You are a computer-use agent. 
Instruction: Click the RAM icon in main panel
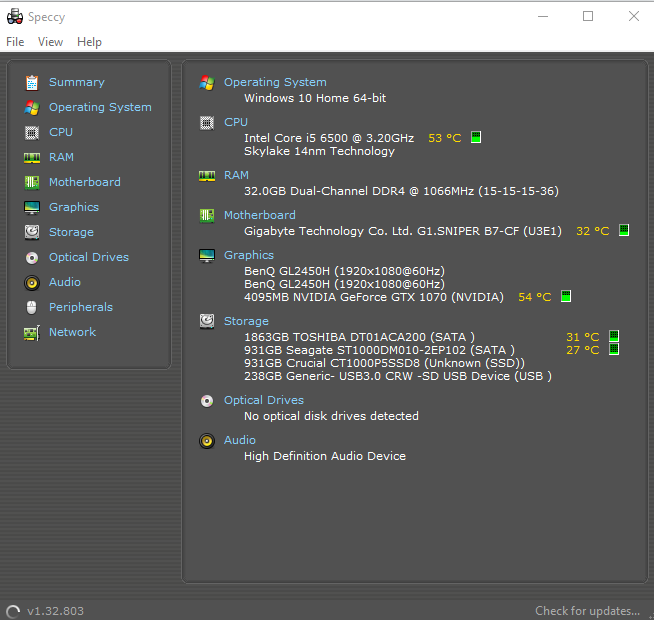(207, 176)
